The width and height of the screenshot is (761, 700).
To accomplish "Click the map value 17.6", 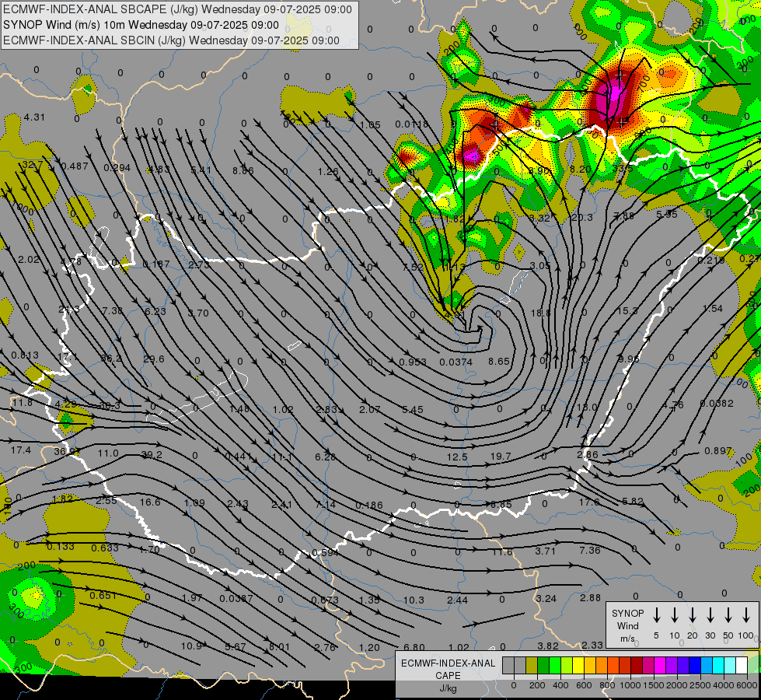I will [589, 502].
